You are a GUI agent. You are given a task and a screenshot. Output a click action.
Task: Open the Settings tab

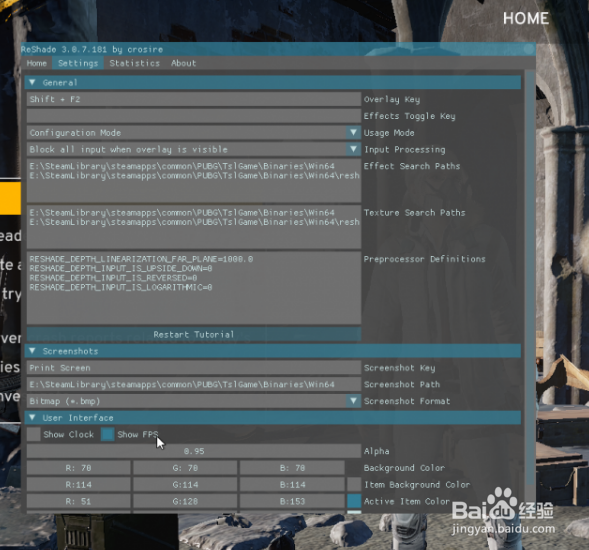coord(78,63)
